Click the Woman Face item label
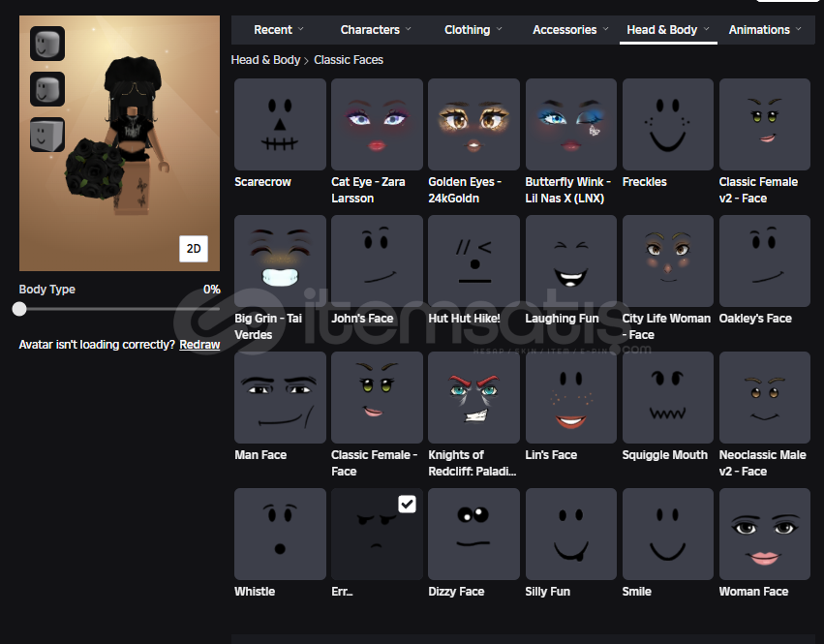The height and width of the screenshot is (644, 824). (753, 592)
